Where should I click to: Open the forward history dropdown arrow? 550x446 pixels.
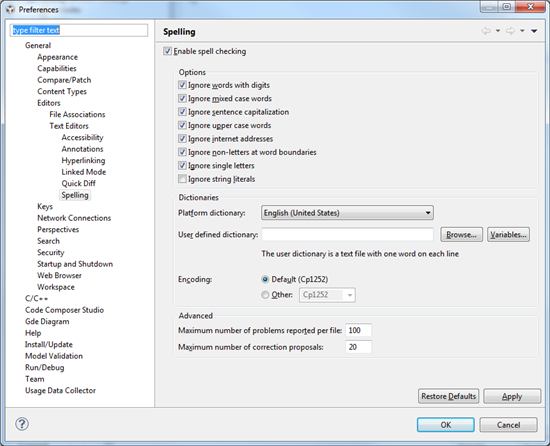(x=522, y=31)
